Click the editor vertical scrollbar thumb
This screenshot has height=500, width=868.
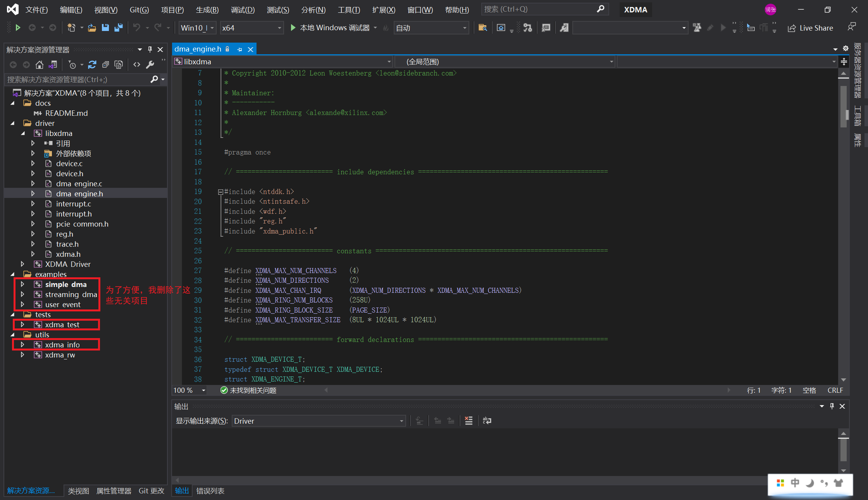(844, 107)
